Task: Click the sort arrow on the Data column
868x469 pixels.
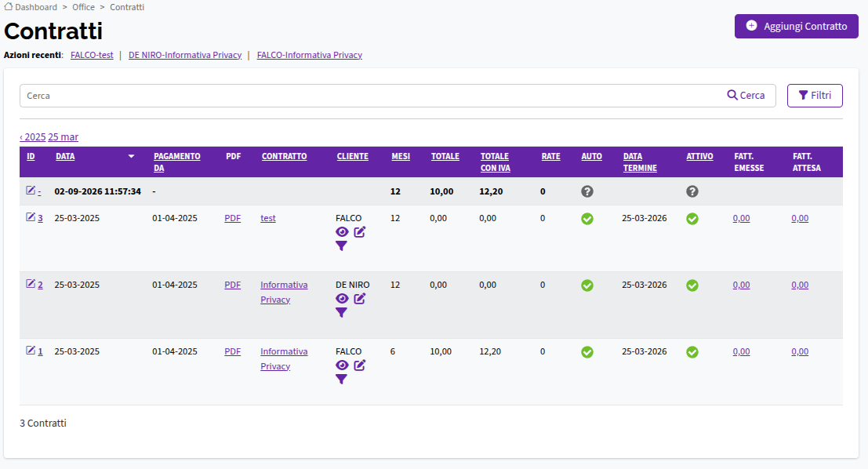Action: [x=131, y=157]
